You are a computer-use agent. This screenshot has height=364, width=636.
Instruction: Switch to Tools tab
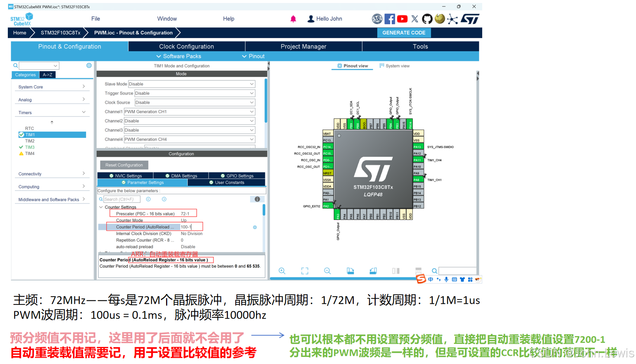420,47
